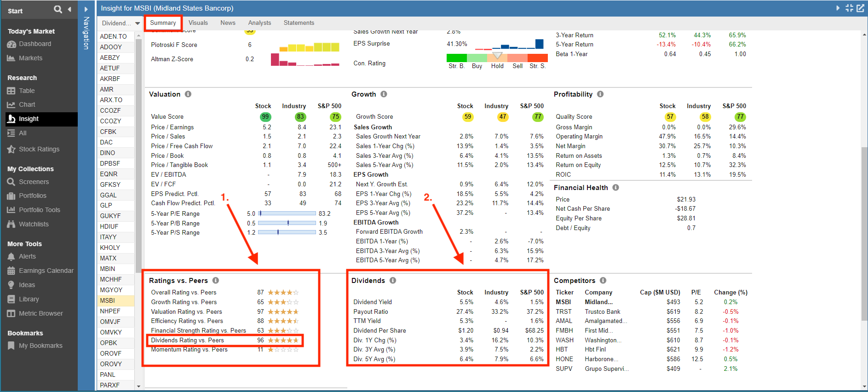868x392 pixels.
Task: Click the EPS Surprise chart
Action: pos(509,44)
